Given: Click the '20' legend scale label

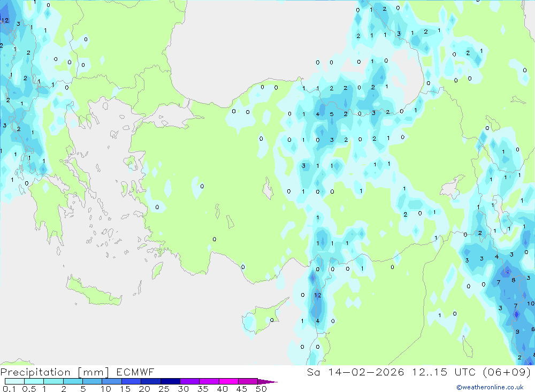Looking at the screenshot, I should [x=144, y=389].
